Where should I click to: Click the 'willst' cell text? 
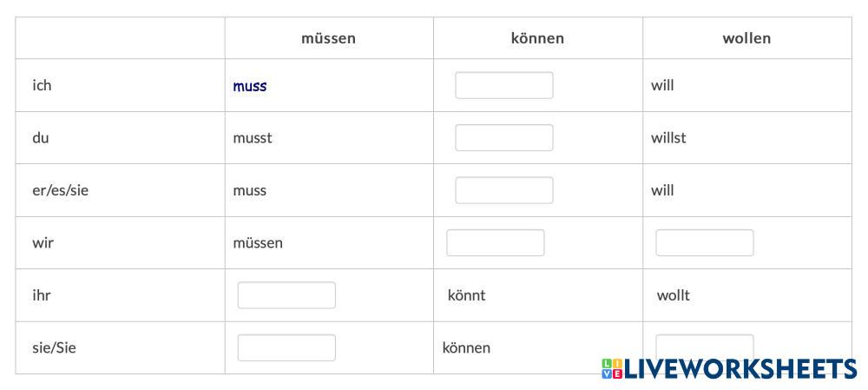(668, 137)
